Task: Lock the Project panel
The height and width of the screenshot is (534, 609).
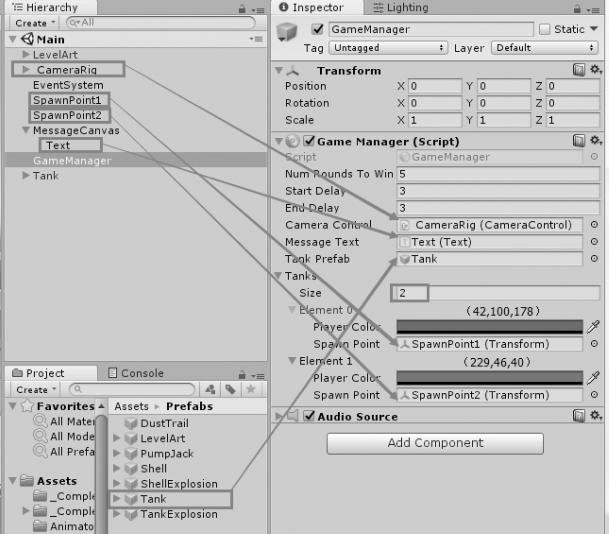Action: (x=242, y=374)
